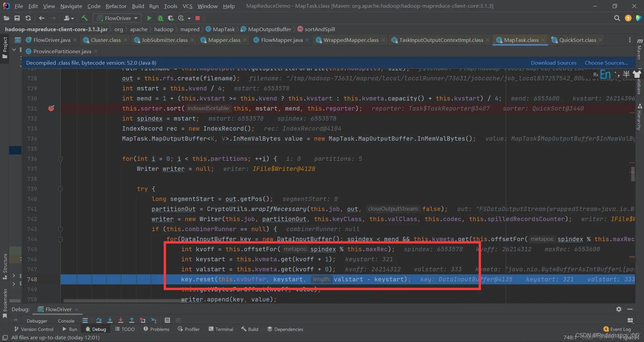This screenshot has height=342, width=644.
Task: Click the orange IDE update icon
Action: [x=628, y=18]
